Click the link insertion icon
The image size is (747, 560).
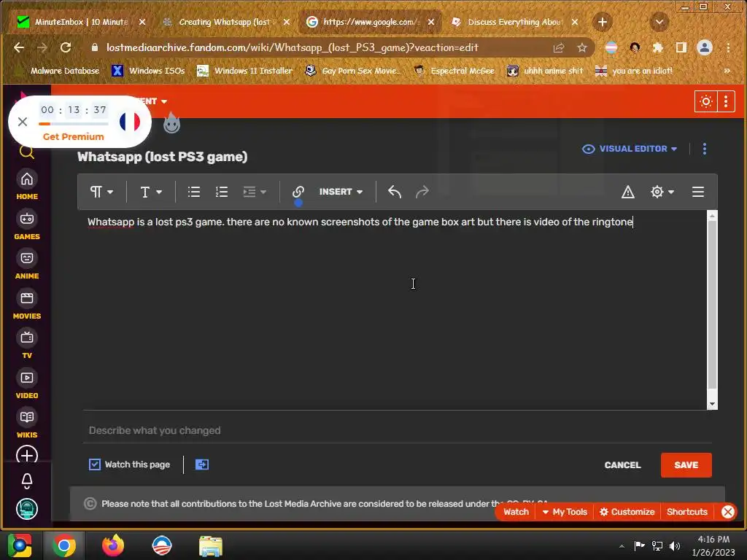point(298,192)
